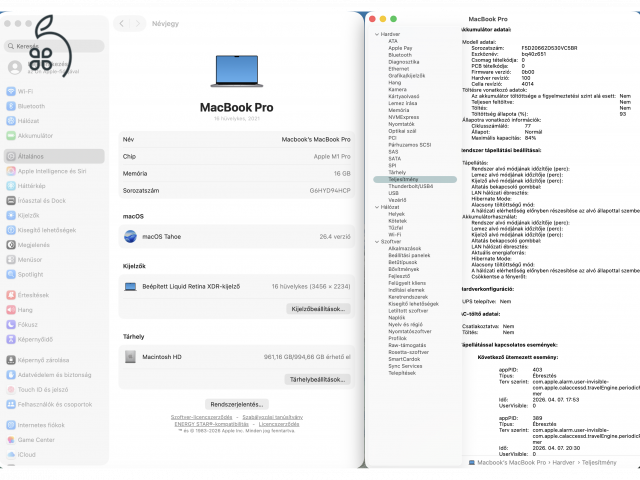Viewport: 640px width, 480px height.
Task: Click the Macintosh HD drive icon
Action: (130, 357)
